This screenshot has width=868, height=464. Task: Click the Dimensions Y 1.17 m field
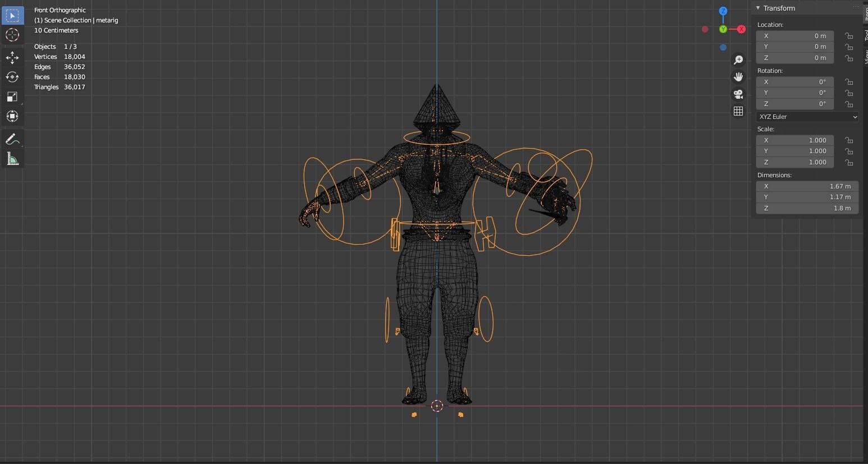click(x=807, y=197)
